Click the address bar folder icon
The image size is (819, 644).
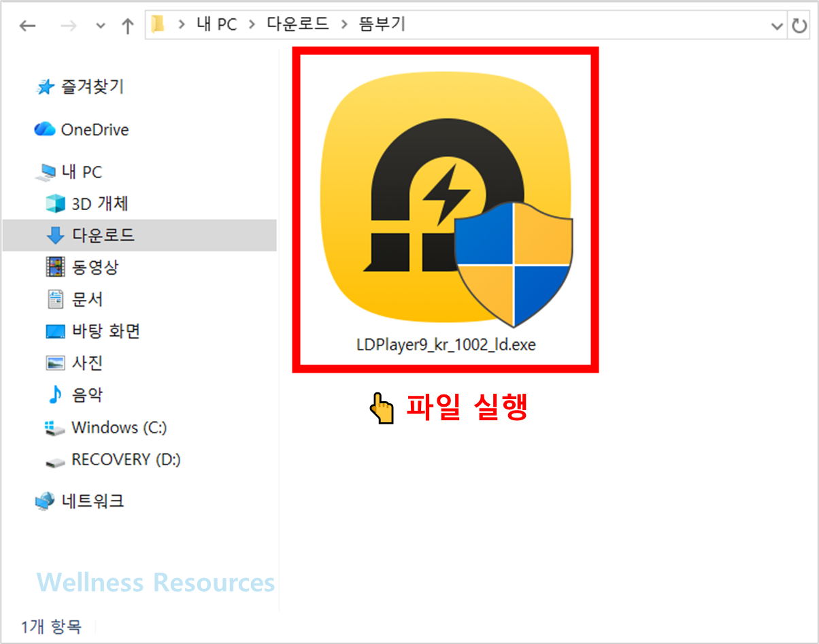[x=158, y=25]
